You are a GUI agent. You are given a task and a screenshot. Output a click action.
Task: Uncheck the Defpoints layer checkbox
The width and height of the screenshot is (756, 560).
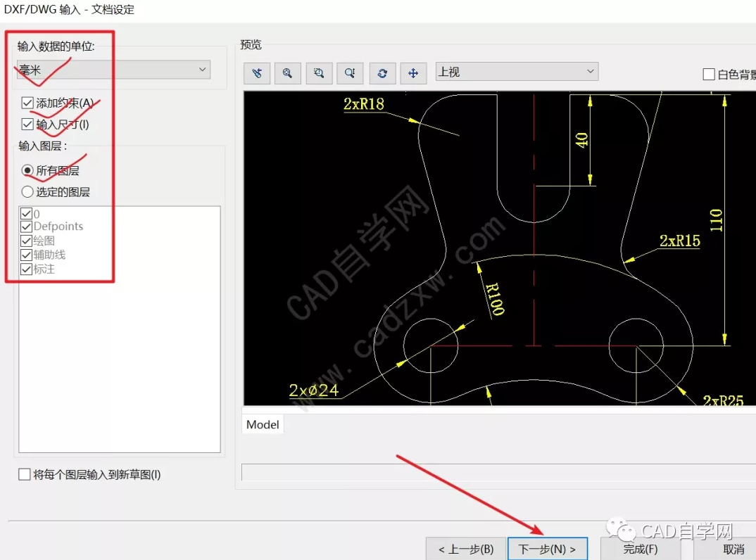point(27,227)
